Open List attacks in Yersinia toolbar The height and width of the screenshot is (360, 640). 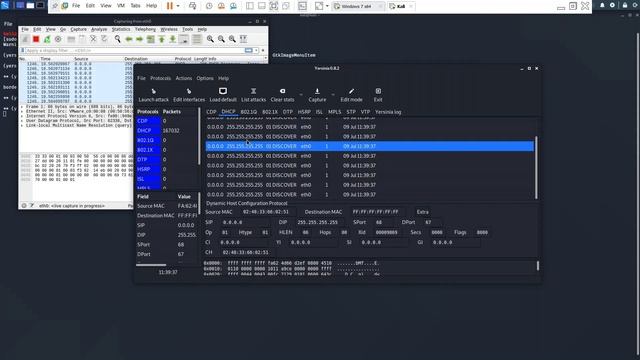pyautogui.click(x=253, y=95)
